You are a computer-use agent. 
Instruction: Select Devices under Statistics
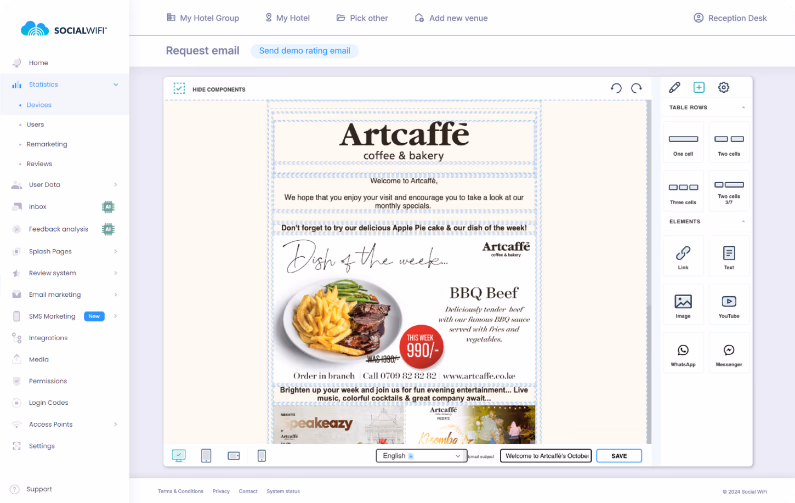point(39,105)
